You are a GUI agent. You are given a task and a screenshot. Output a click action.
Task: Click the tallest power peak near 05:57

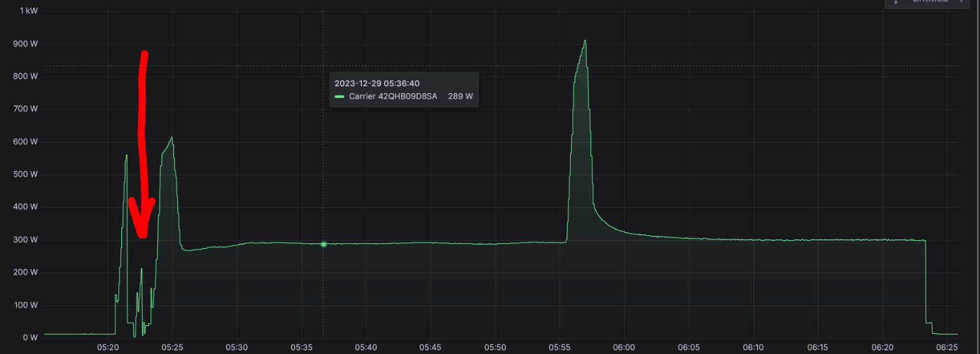[x=585, y=41]
